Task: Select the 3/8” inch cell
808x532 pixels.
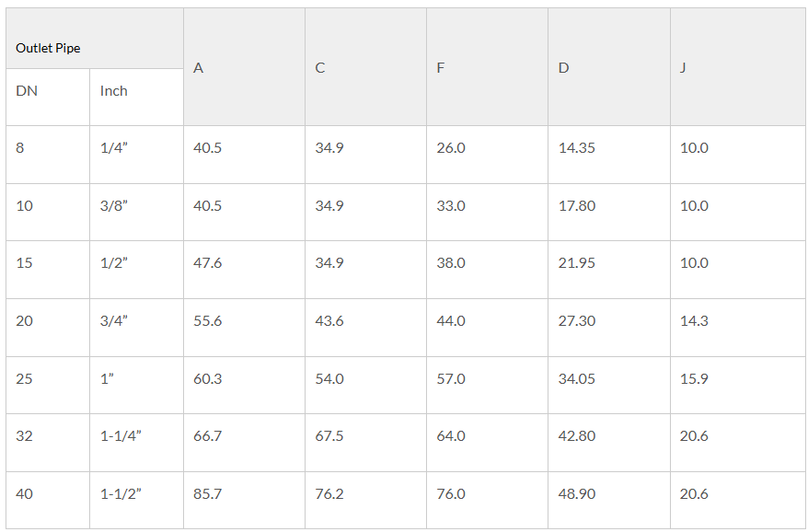Action: [x=136, y=212]
